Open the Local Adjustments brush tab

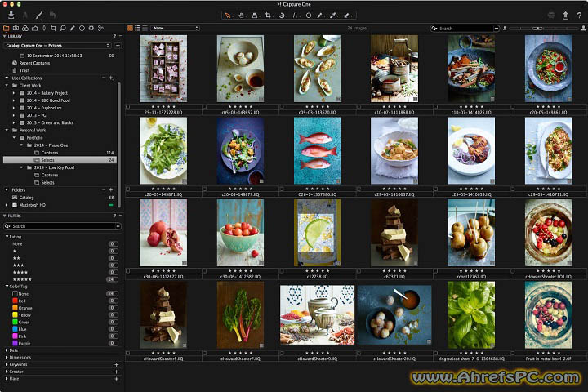coord(73,28)
